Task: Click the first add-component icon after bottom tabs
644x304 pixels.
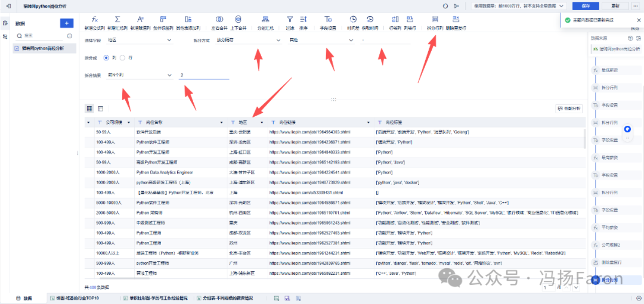Action: click(x=277, y=298)
